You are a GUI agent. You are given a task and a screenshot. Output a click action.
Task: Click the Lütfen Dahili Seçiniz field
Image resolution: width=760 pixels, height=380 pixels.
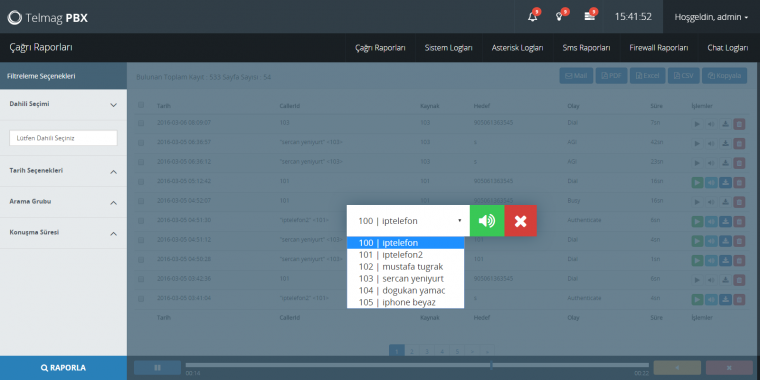pyautogui.click(x=63, y=138)
